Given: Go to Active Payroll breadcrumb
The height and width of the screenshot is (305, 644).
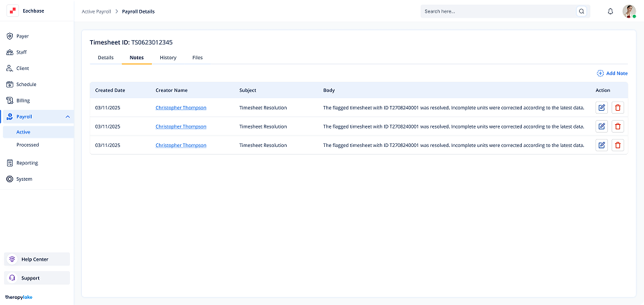Looking at the screenshot, I should tap(96, 11).
